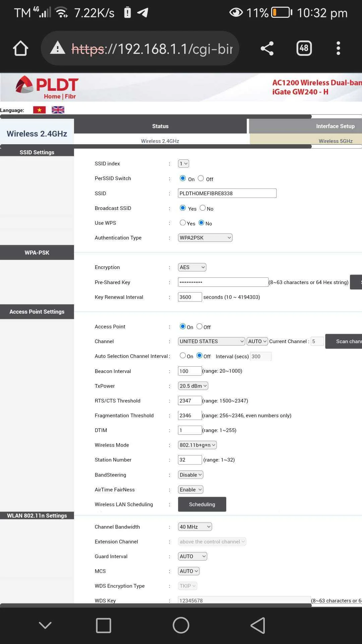Open the Authentication Type WPA2PSK dropdown
This screenshot has width=362, height=644.
click(205, 238)
